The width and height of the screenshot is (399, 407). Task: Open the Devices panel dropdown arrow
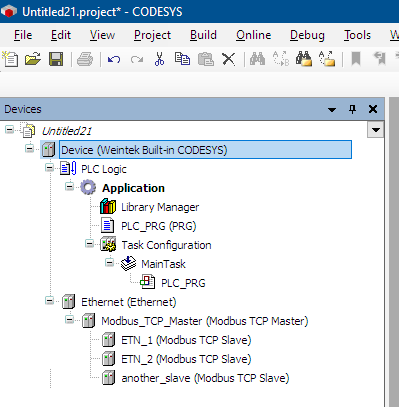(x=332, y=109)
